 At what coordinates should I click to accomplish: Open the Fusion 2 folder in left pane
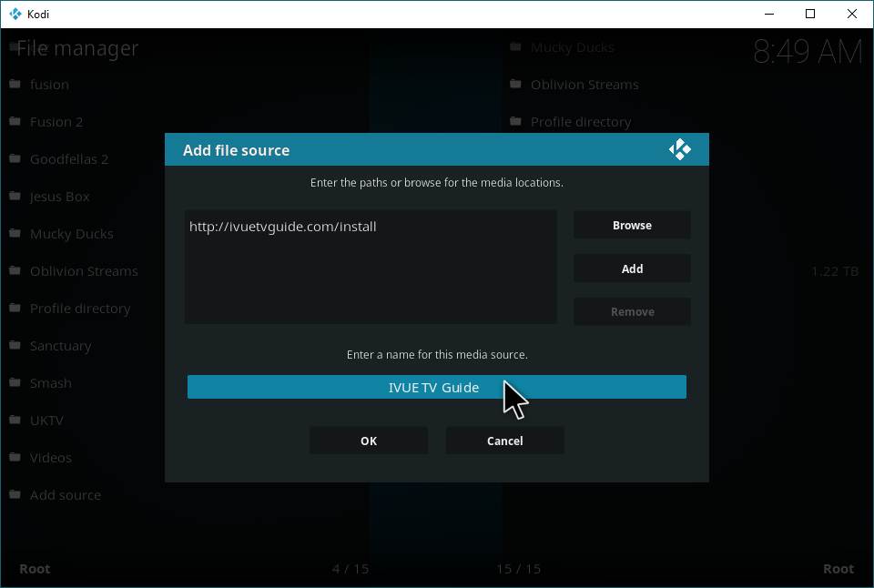56,122
